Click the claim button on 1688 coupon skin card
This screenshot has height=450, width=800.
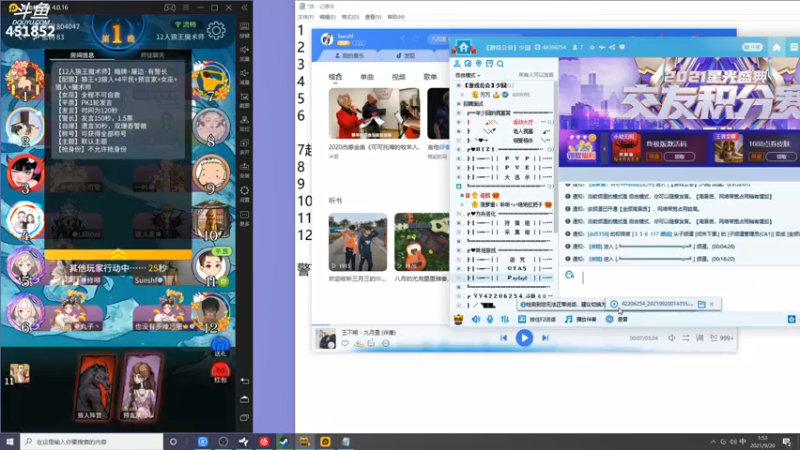(781, 157)
